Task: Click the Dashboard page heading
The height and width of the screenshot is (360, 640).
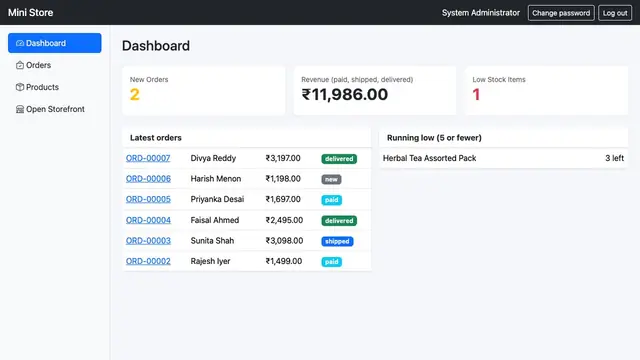Action: pyautogui.click(x=156, y=46)
